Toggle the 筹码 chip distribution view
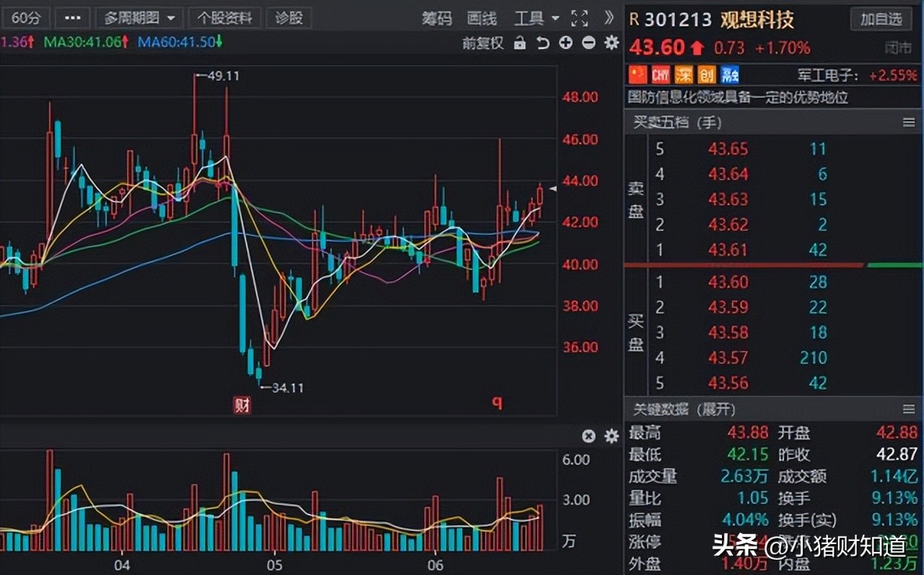Image resolution: width=924 pixels, height=575 pixels. click(436, 18)
